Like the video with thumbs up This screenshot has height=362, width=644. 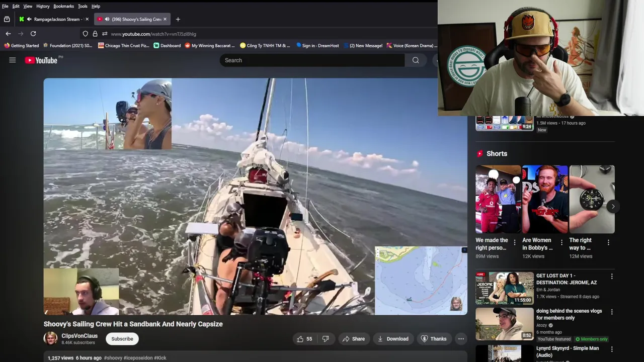click(304, 339)
